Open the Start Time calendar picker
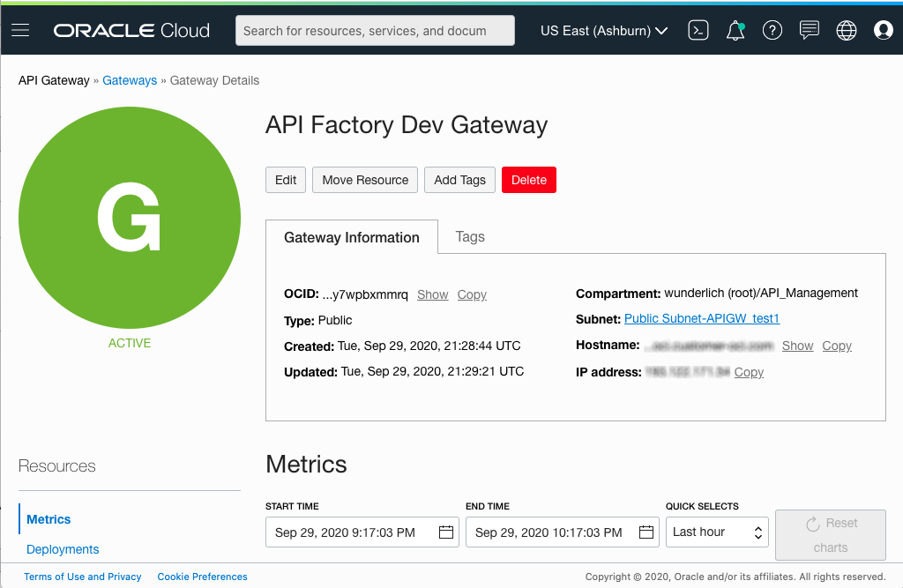The width and height of the screenshot is (903, 588). [x=445, y=532]
